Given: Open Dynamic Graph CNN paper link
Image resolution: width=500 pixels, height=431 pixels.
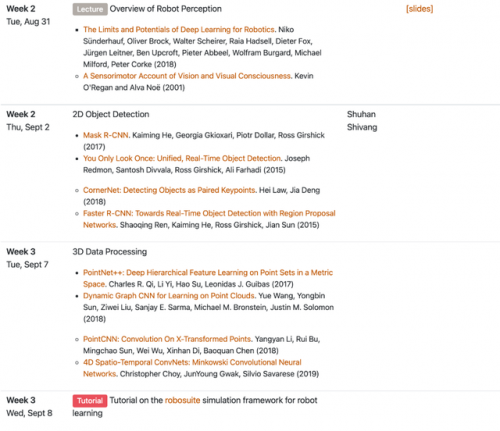Looking at the screenshot, I should point(169,296).
